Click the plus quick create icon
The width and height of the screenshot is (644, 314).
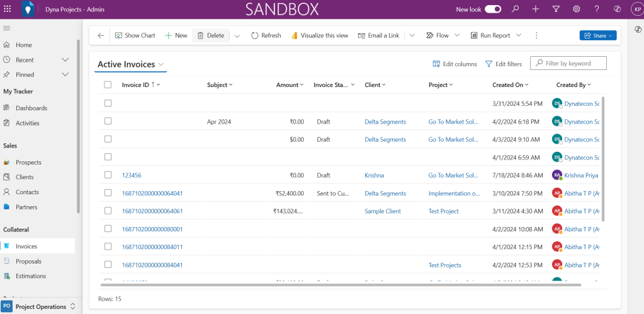(535, 9)
